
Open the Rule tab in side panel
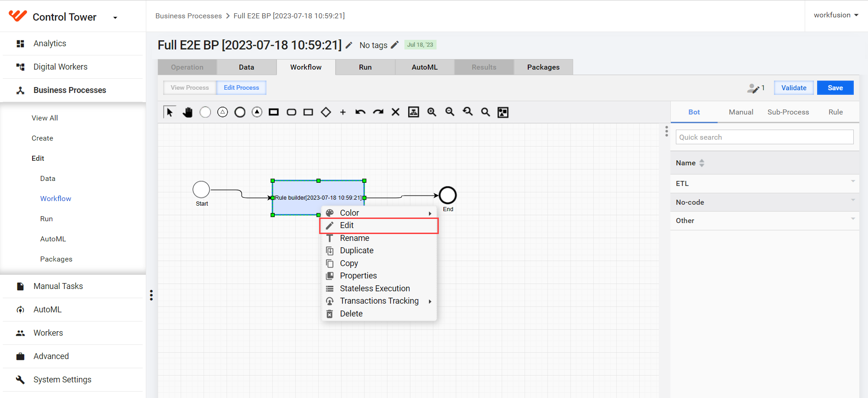click(x=835, y=112)
